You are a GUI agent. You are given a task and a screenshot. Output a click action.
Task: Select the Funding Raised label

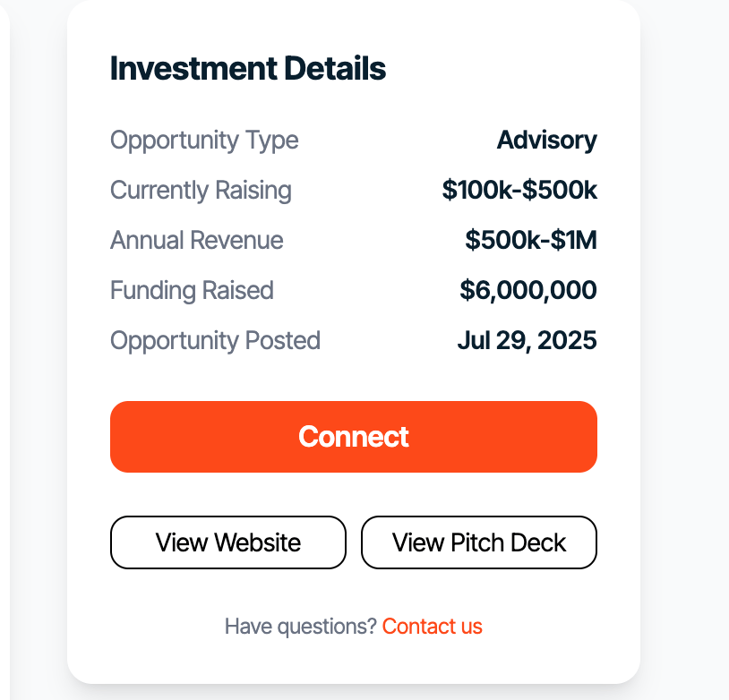(x=192, y=291)
